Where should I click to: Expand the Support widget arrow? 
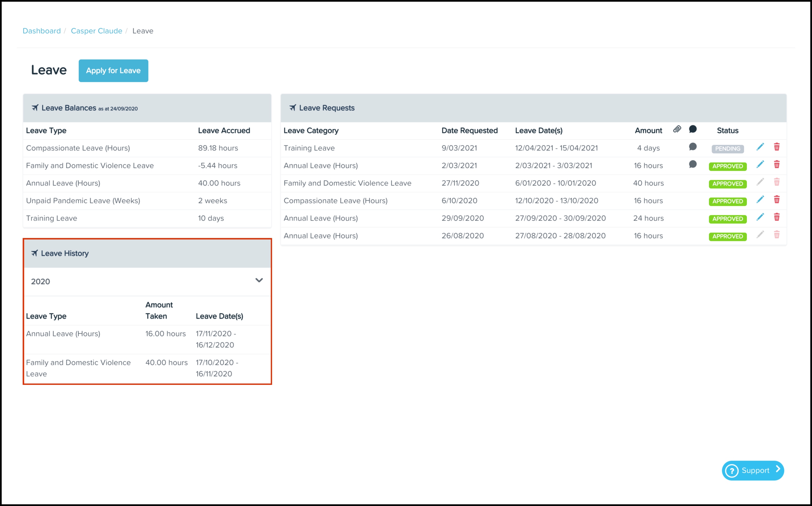point(778,469)
